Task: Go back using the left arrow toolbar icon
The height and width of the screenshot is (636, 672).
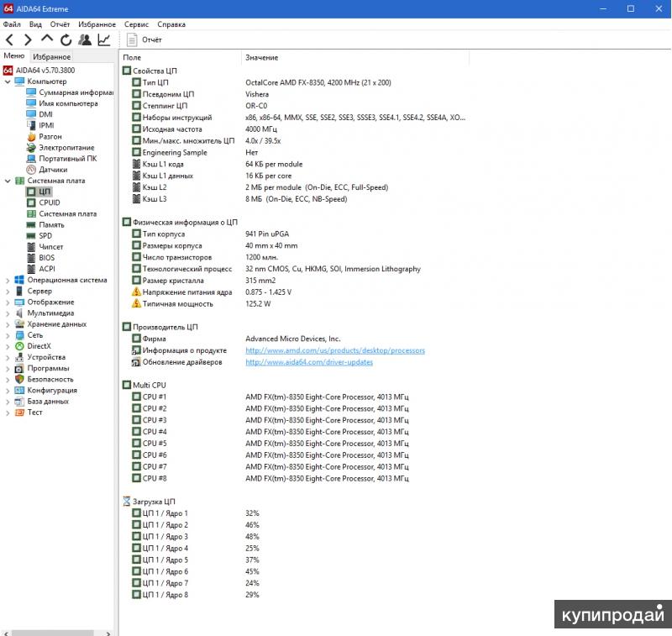Action: (9, 39)
